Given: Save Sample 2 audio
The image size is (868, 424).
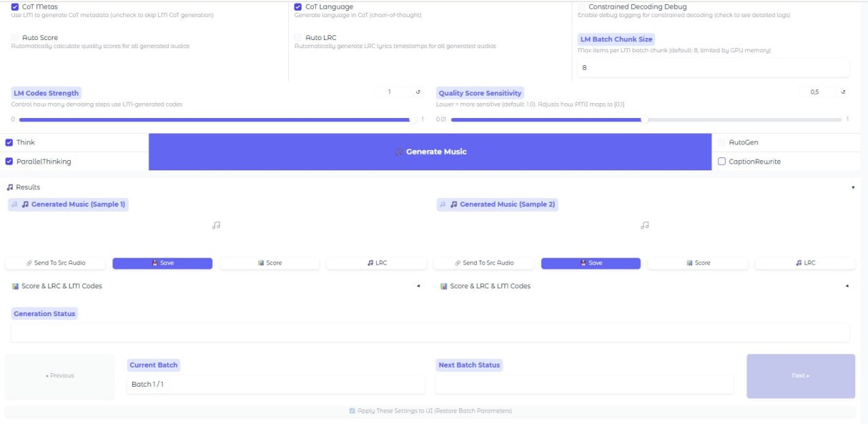Looking at the screenshot, I should (x=591, y=263).
